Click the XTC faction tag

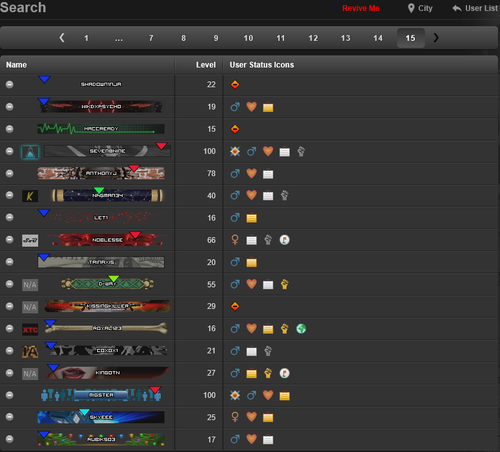30,330
